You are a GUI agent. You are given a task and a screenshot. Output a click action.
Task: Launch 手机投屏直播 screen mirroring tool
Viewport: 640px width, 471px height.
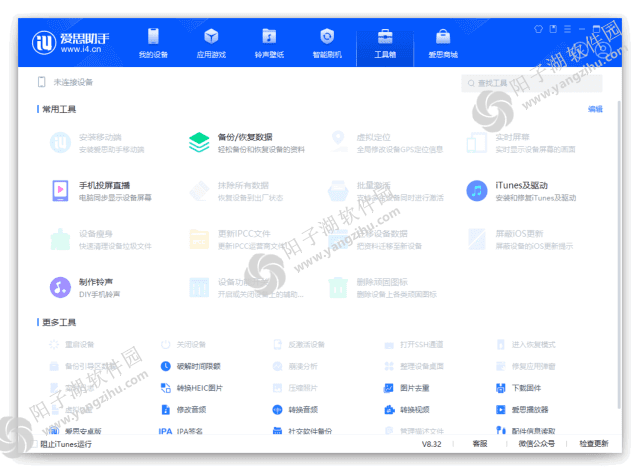pyautogui.click(x=104, y=191)
